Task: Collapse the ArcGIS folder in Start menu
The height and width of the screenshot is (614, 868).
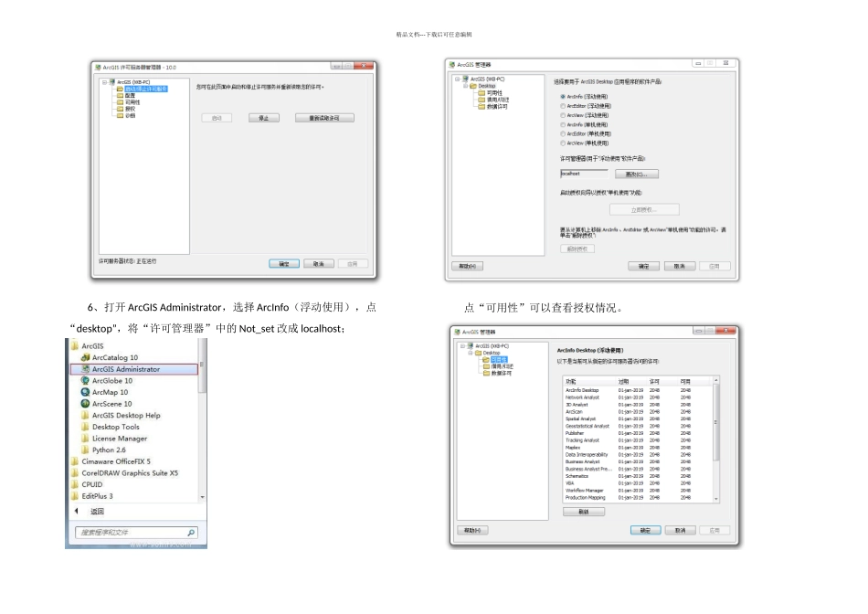Action: (88, 346)
